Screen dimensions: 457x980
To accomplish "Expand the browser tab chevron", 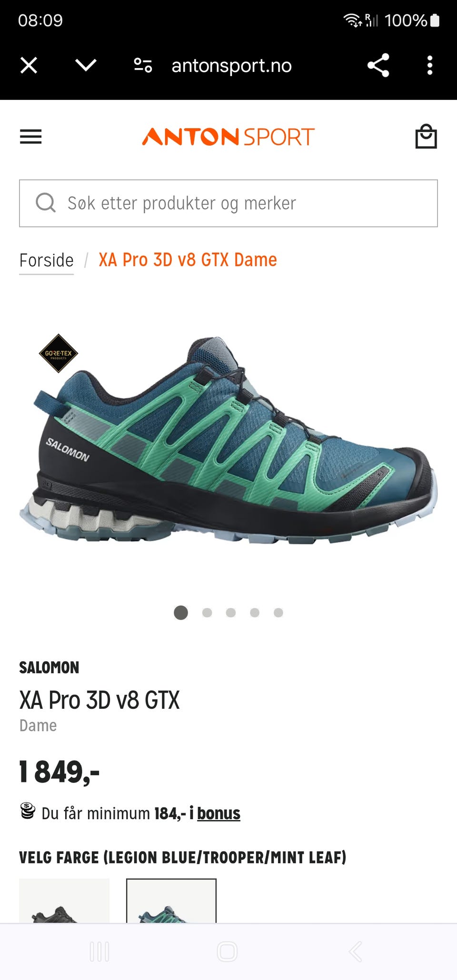I will click(86, 65).
